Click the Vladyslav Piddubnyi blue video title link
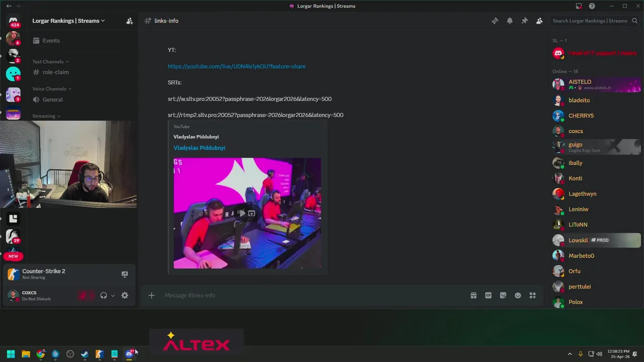644x362 pixels. tap(199, 148)
